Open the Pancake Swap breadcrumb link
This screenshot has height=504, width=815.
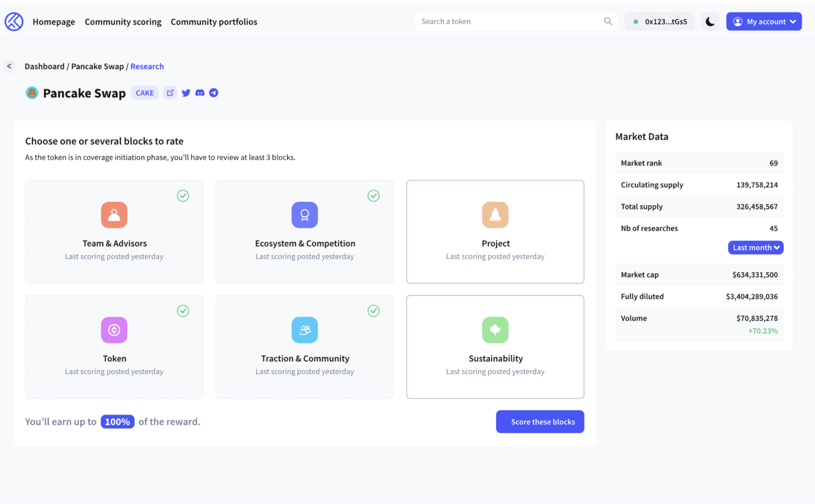(97, 66)
